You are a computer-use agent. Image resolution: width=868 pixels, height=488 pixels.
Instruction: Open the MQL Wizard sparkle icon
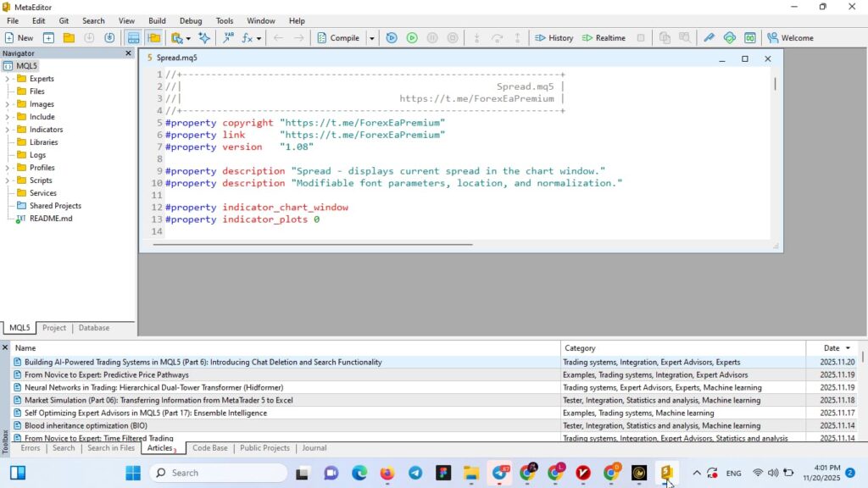[204, 38]
